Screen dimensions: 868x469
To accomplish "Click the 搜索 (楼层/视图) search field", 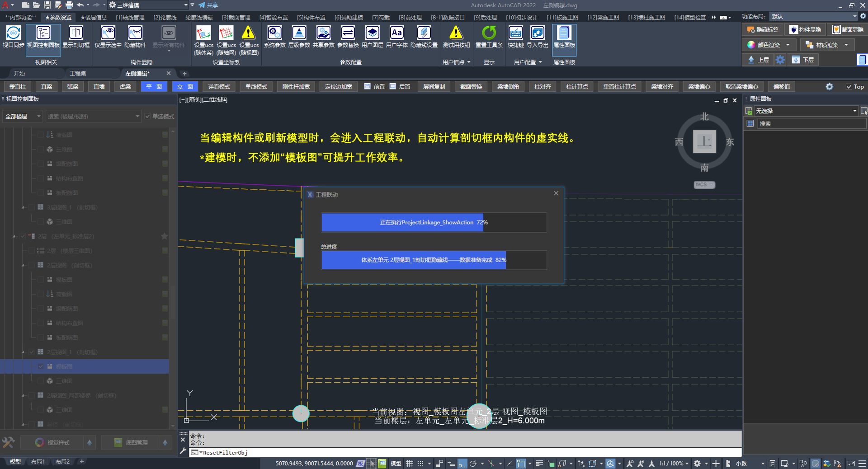I will pyautogui.click(x=93, y=117).
